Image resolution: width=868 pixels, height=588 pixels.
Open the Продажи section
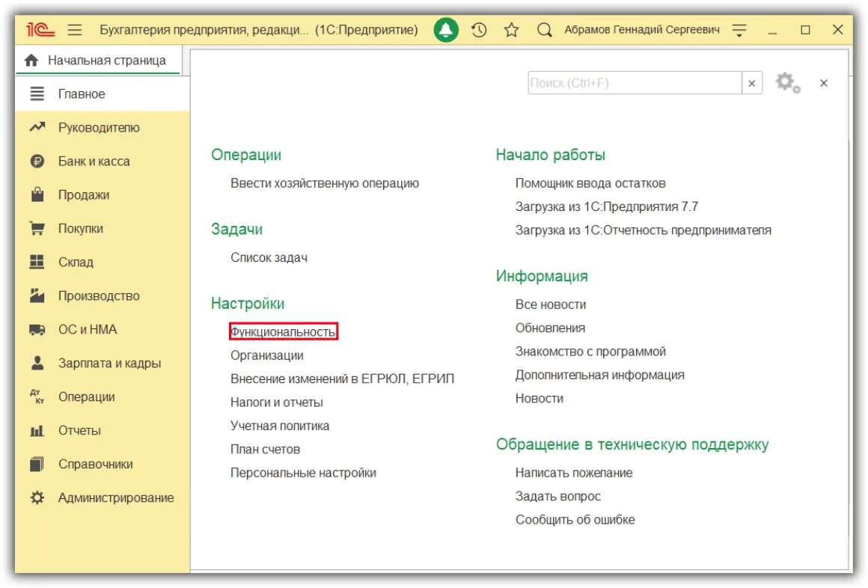pyautogui.click(x=103, y=195)
